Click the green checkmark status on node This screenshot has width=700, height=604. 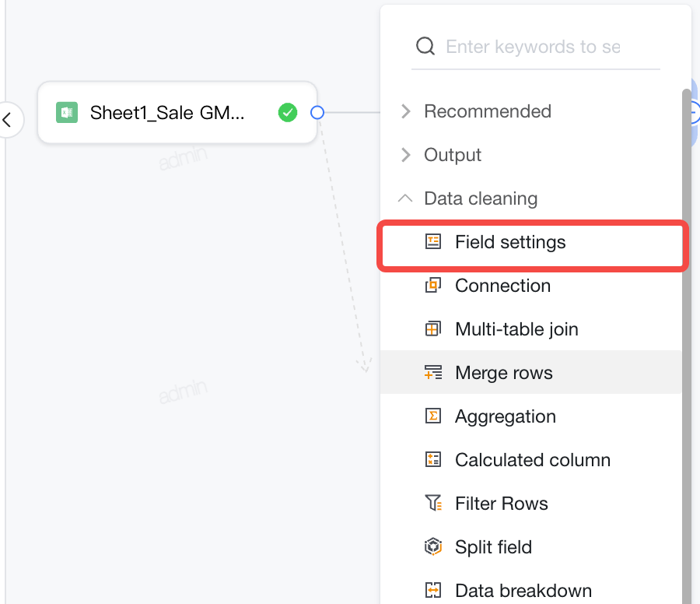pos(288,112)
